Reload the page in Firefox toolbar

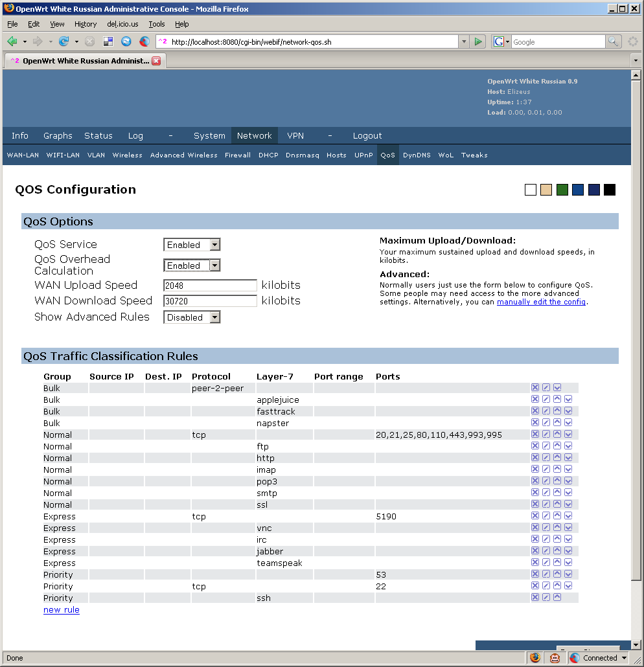64,41
